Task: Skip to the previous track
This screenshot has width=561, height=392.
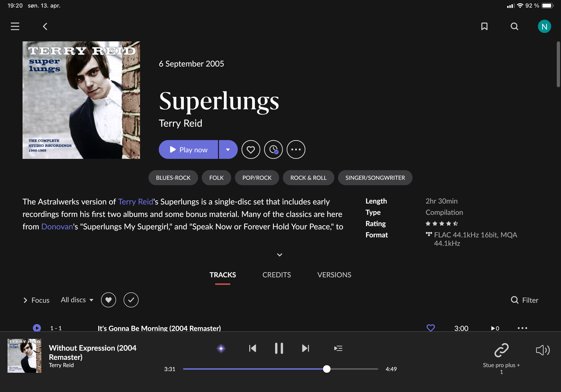Action: [x=252, y=348]
